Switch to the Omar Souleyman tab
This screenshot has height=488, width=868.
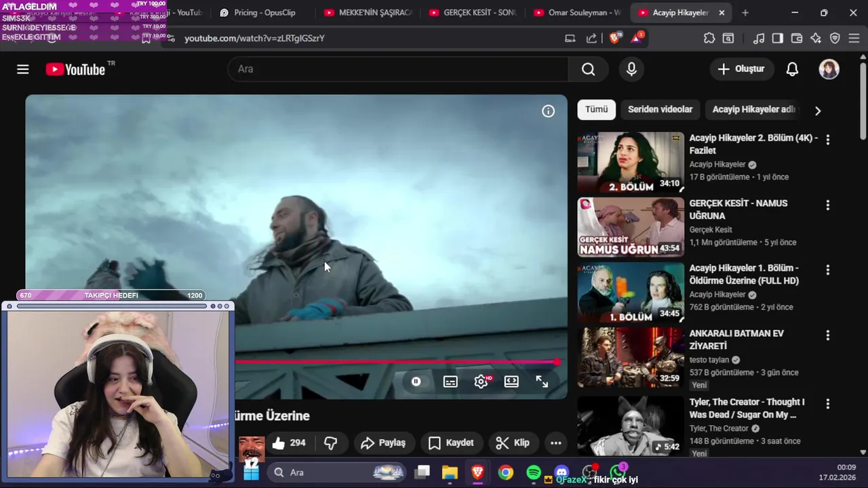577,12
